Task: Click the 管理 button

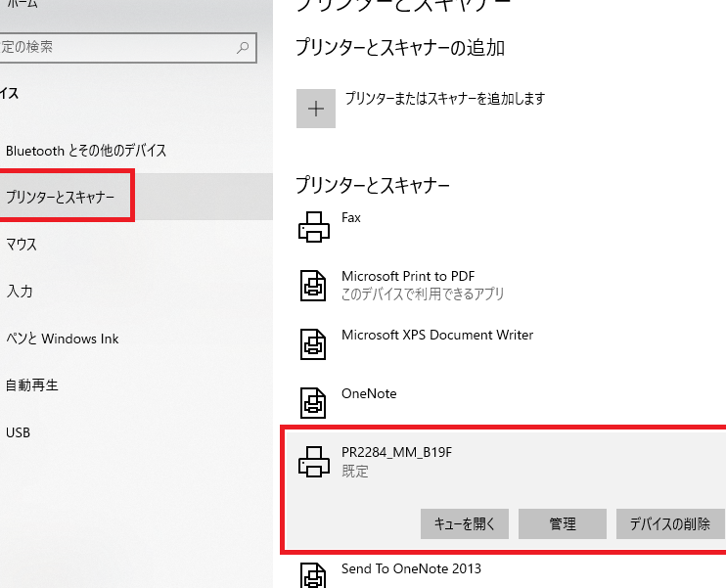Action: point(563,524)
